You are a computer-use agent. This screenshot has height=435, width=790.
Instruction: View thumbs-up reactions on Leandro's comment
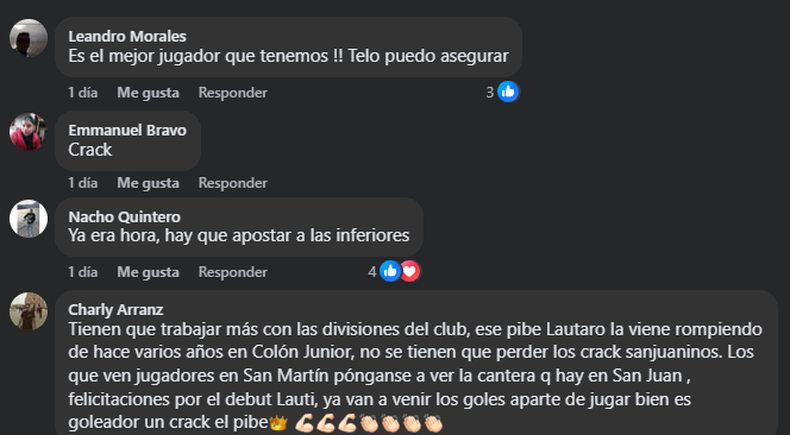click(x=508, y=92)
